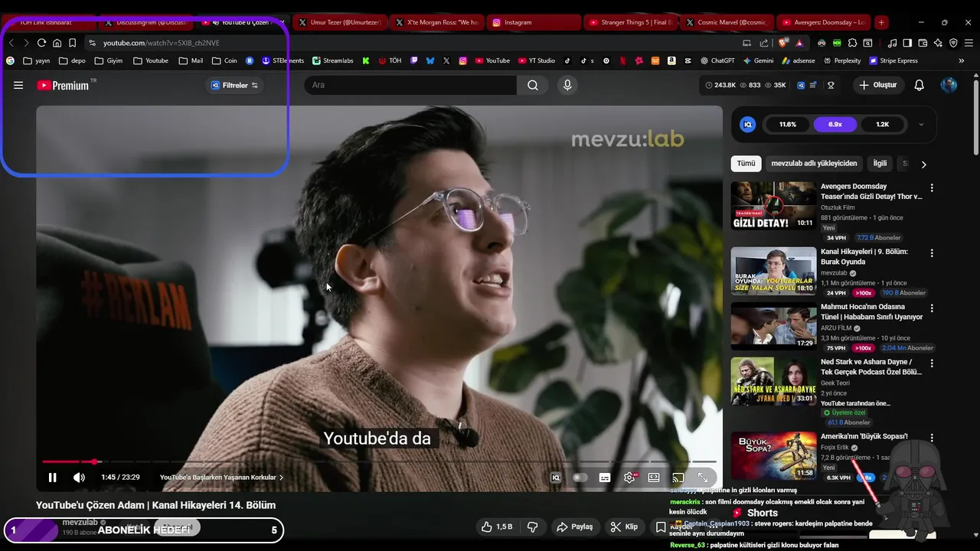Click the Paylaş share button
This screenshot has width=980, height=551.
[575, 527]
